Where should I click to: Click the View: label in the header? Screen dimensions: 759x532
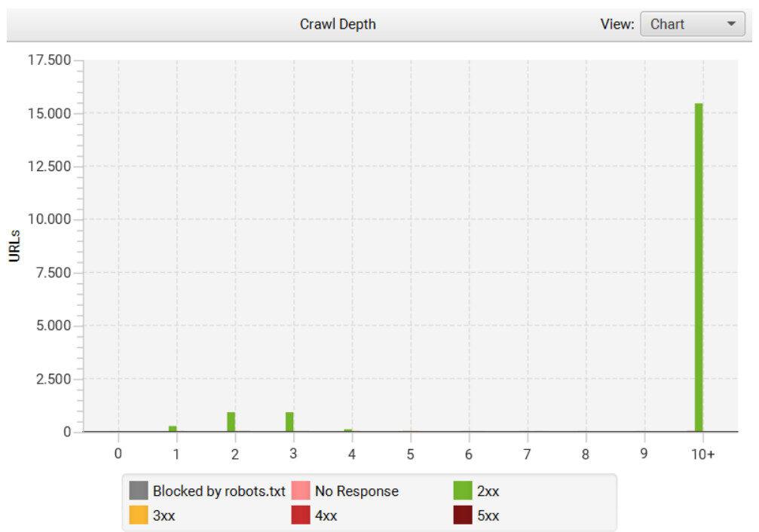[x=617, y=24]
